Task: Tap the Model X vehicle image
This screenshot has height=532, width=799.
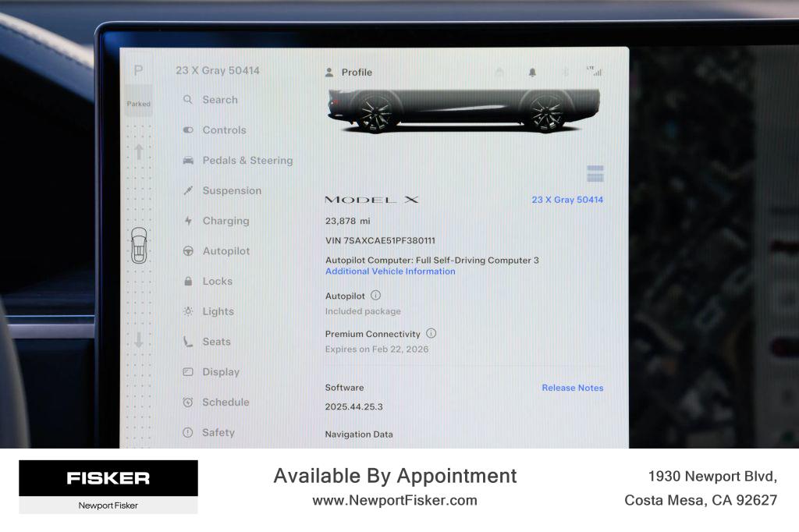Action: [x=463, y=109]
